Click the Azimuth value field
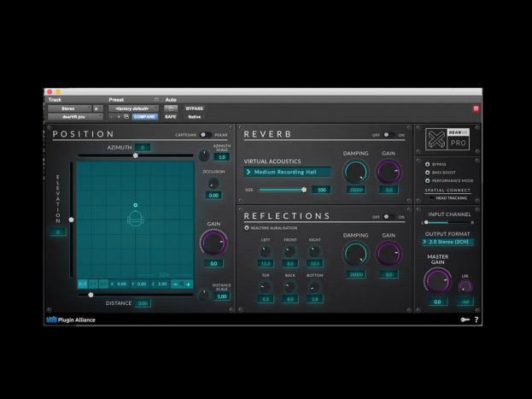The height and width of the screenshot is (399, 532). [x=143, y=148]
